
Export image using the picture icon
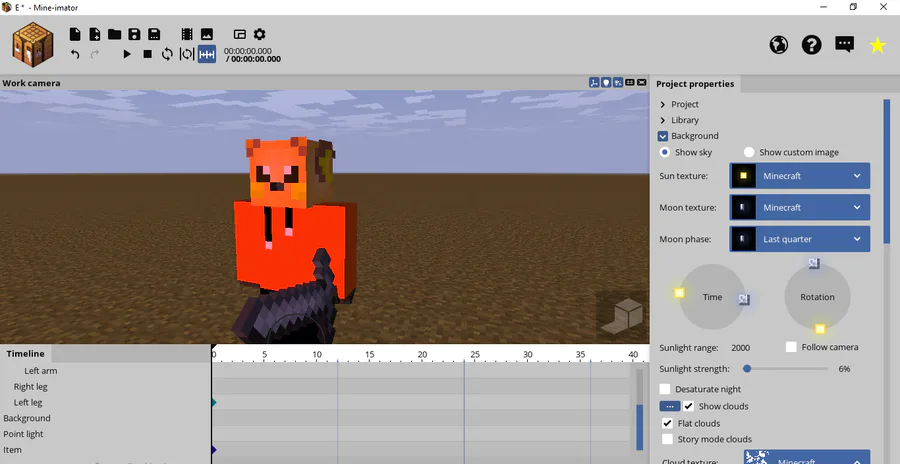coord(207,34)
